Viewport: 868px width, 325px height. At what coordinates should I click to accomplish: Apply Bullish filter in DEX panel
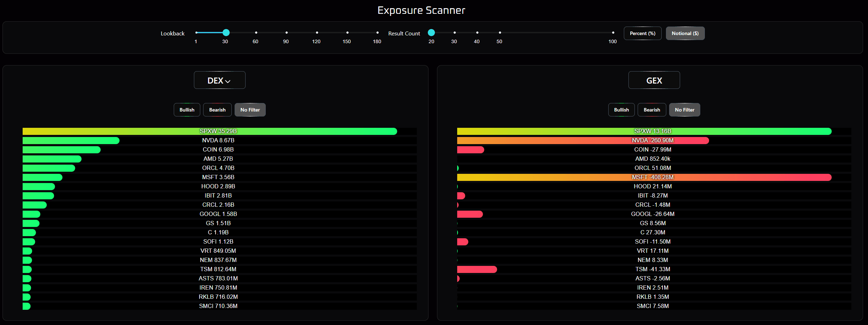187,110
